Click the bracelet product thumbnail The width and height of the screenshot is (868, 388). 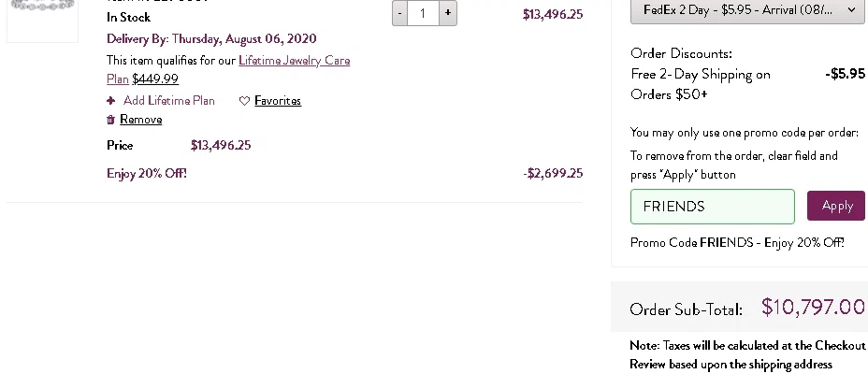click(42, 19)
